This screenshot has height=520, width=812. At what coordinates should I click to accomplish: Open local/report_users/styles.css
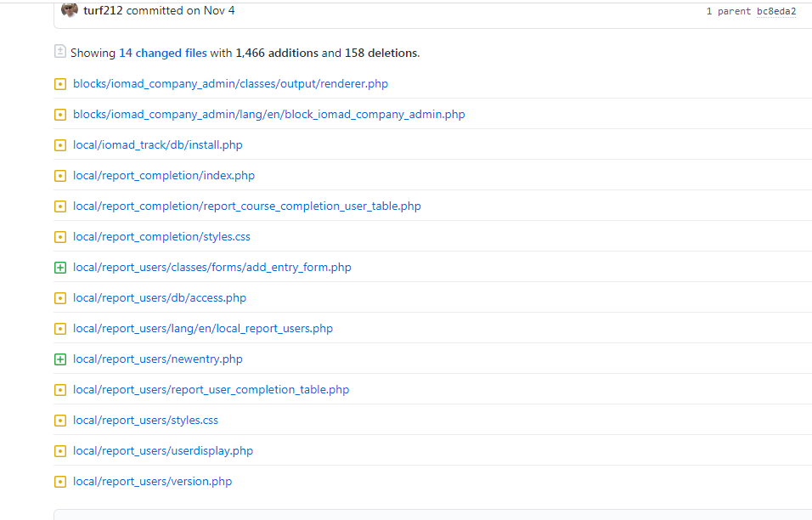pyautogui.click(x=145, y=420)
